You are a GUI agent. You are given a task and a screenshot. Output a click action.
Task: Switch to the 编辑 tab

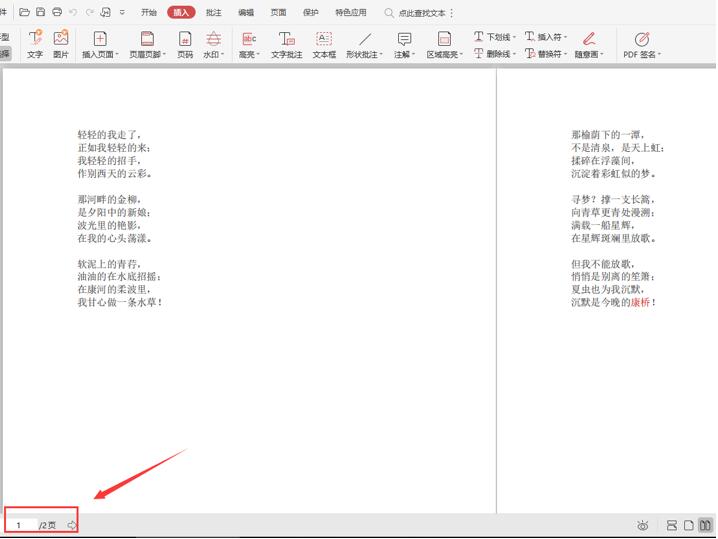point(246,12)
